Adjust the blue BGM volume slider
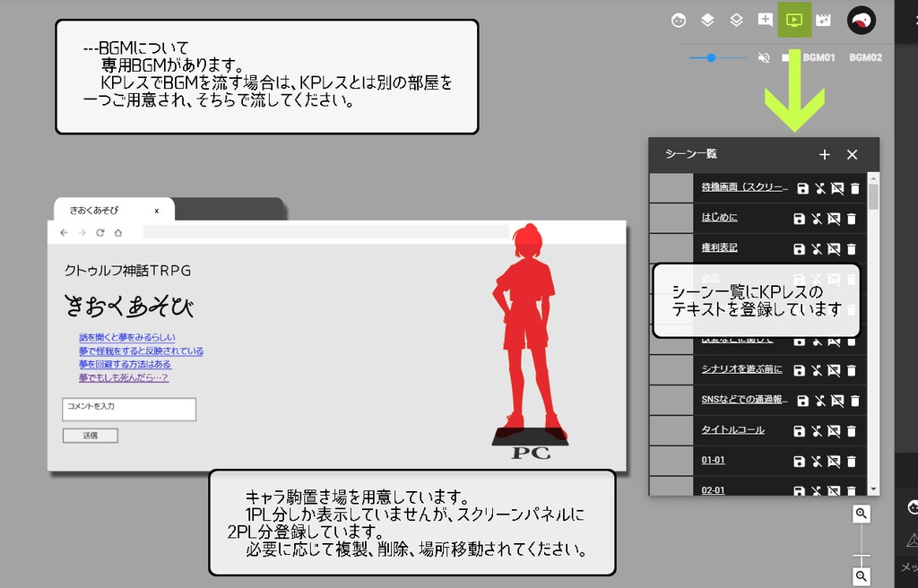918x588 pixels. [x=713, y=57]
